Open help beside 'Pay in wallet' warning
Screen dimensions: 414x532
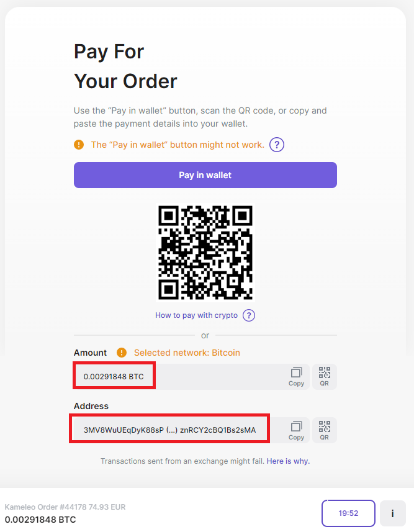point(277,145)
